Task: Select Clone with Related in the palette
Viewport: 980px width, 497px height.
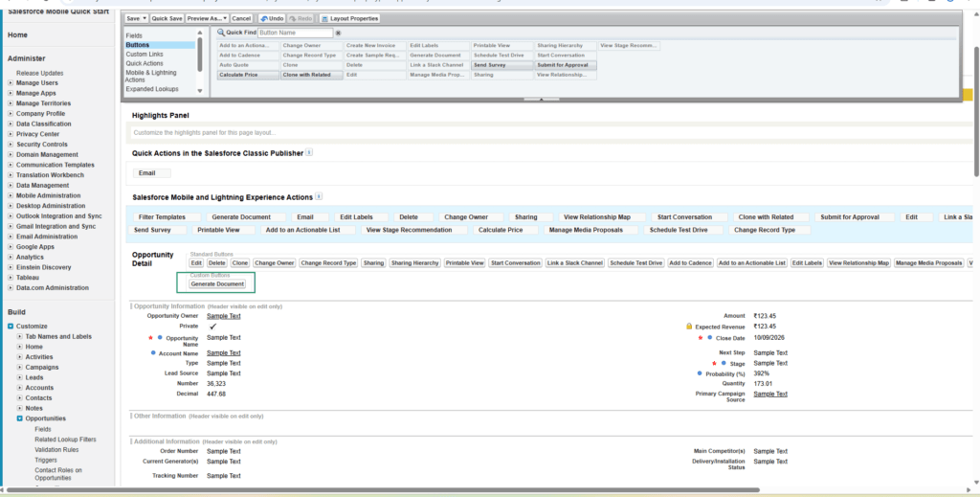Action: point(312,75)
